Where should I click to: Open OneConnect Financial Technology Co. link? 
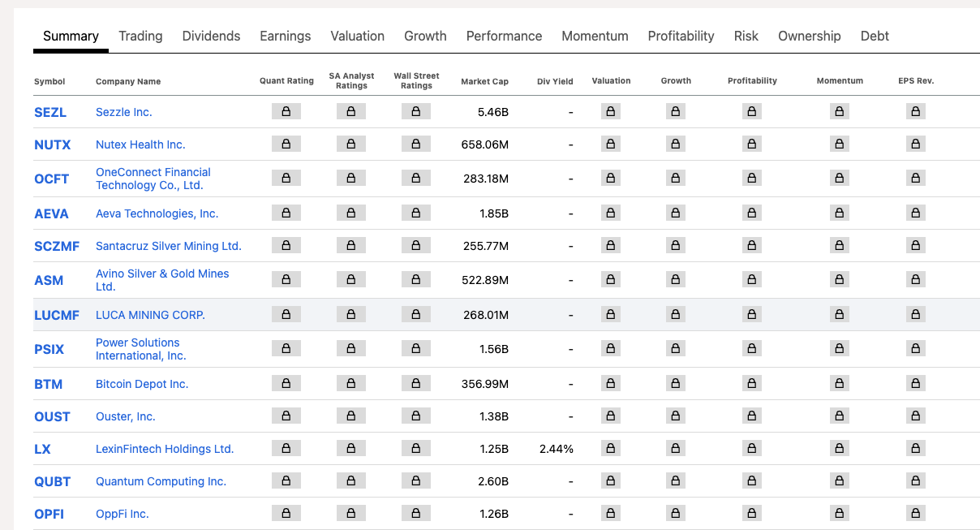pos(153,179)
